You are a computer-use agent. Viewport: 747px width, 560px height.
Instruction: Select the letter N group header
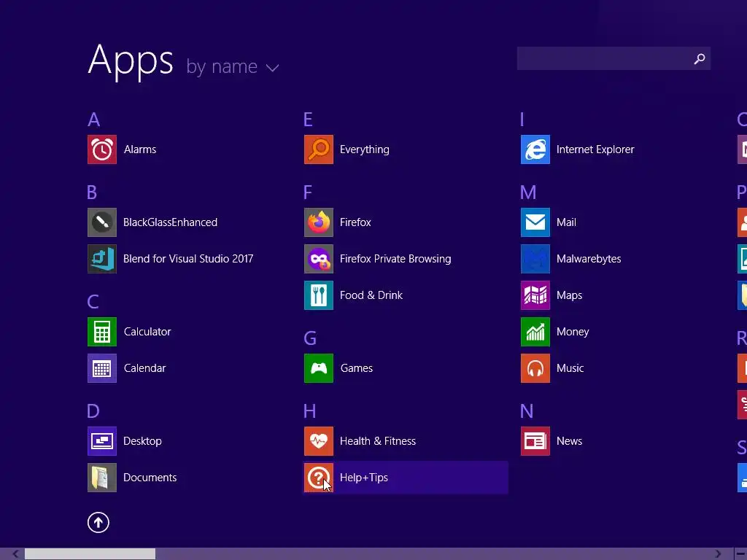(x=527, y=411)
